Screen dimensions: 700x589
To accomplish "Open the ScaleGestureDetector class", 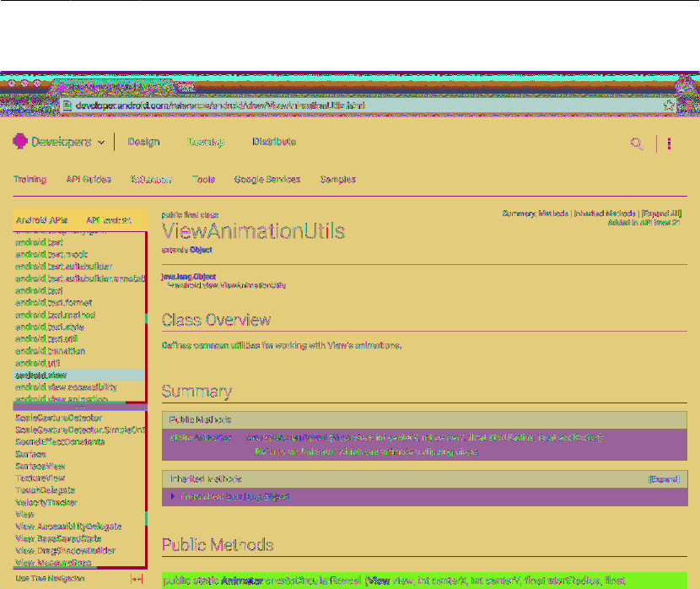I will [58, 418].
